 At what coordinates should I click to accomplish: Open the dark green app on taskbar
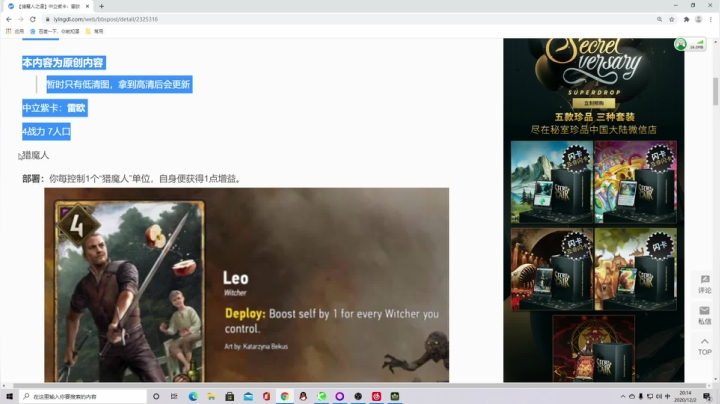click(395, 396)
